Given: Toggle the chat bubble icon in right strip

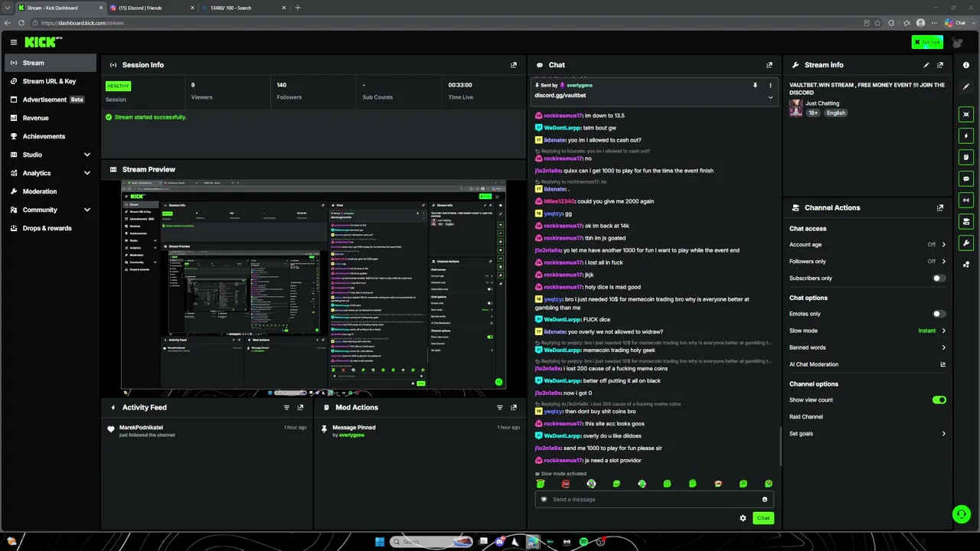Looking at the screenshot, I should coord(966,178).
